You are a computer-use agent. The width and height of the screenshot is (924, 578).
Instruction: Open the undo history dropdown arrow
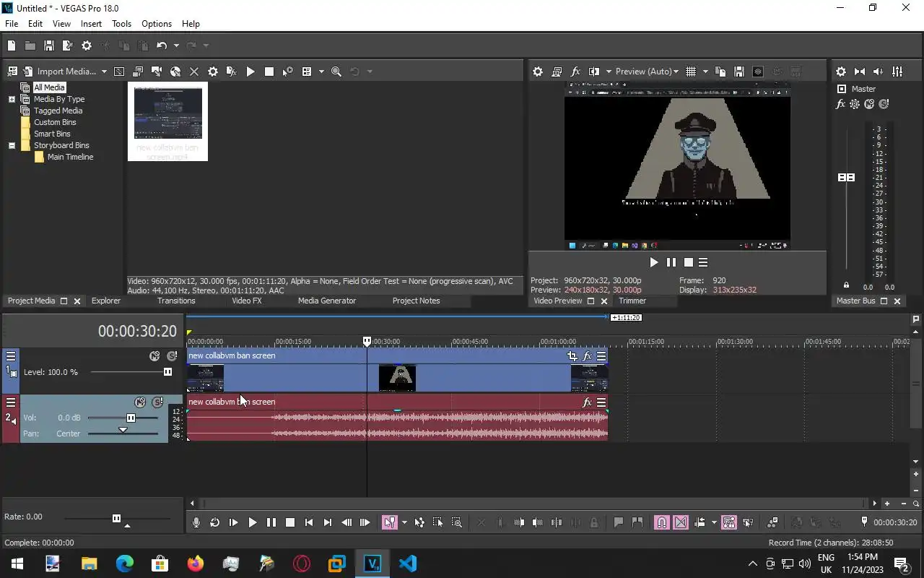pyautogui.click(x=176, y=46)
